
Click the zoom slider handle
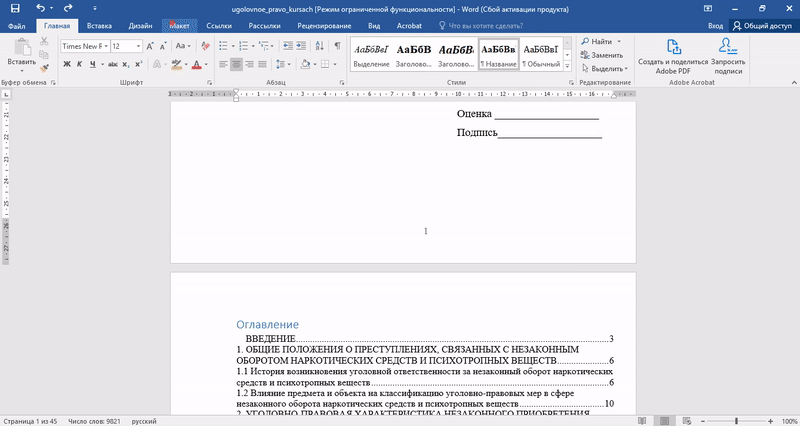[736, 421]
